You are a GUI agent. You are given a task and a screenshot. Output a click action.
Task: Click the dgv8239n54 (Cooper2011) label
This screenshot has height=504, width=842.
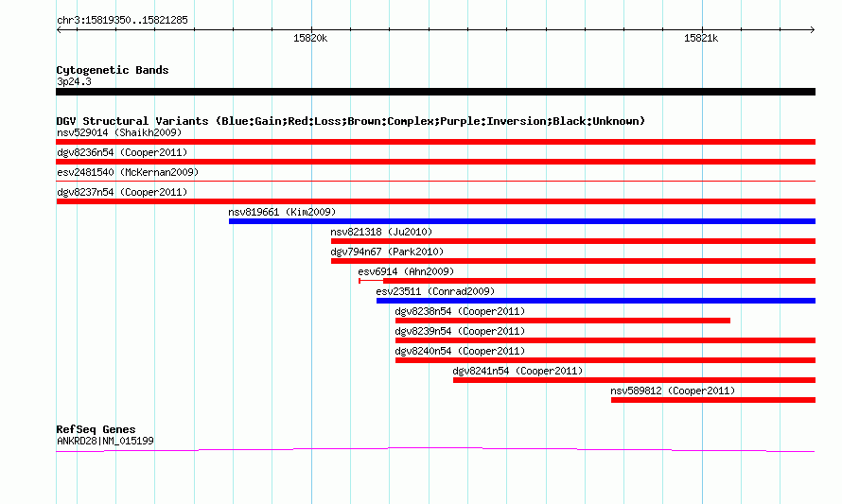[x=460, y=331]
